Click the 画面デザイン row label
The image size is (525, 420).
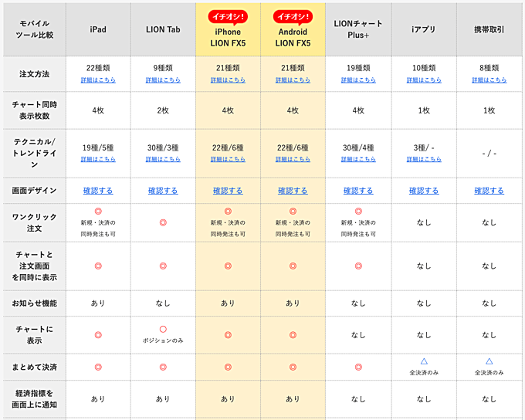tap(35, 191)
